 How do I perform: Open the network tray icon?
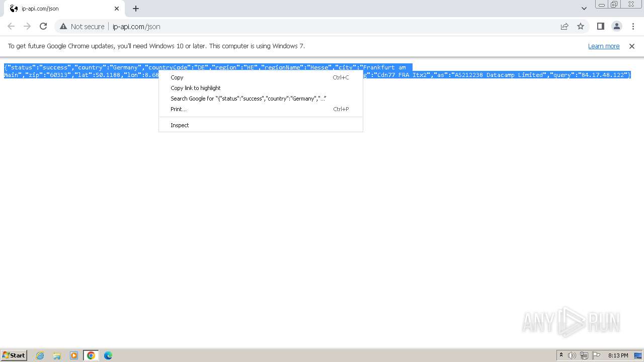pyautogui.click(x=584, y=355)
